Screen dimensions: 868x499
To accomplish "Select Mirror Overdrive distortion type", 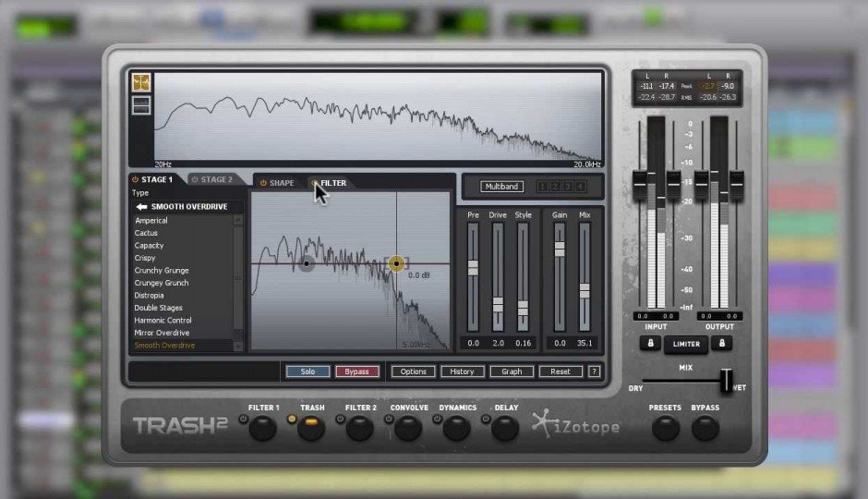I will 162,333.
